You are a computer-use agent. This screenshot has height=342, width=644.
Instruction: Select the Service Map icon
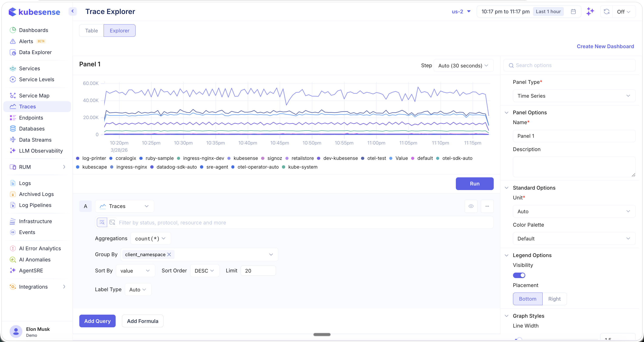click(13, 95)
